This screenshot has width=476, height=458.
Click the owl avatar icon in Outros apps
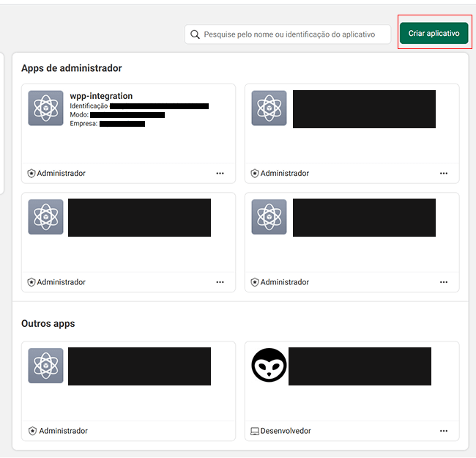tap(269, 365)
